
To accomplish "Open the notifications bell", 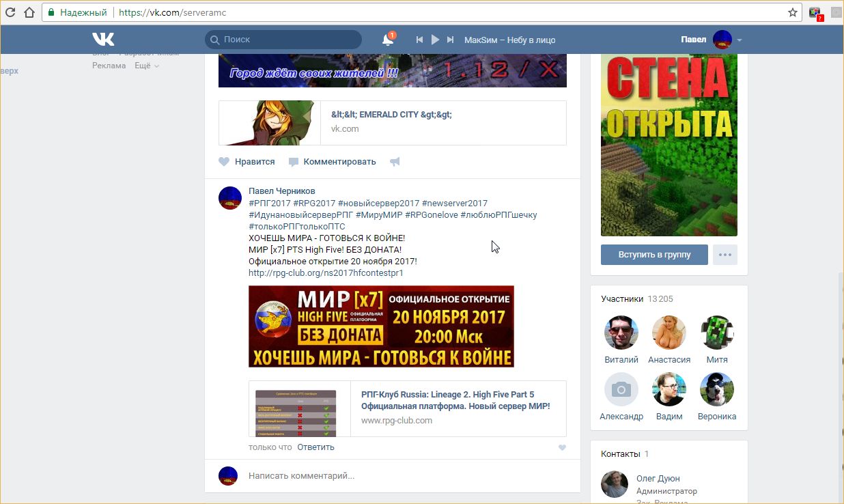I will point(387,40).
